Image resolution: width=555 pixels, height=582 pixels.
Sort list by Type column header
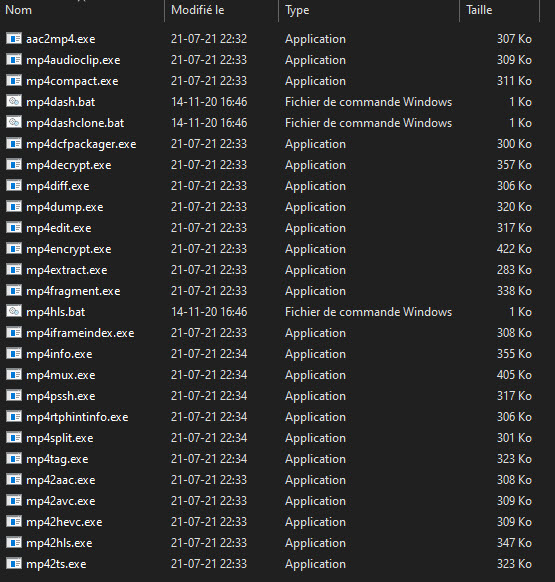[297, 10]
